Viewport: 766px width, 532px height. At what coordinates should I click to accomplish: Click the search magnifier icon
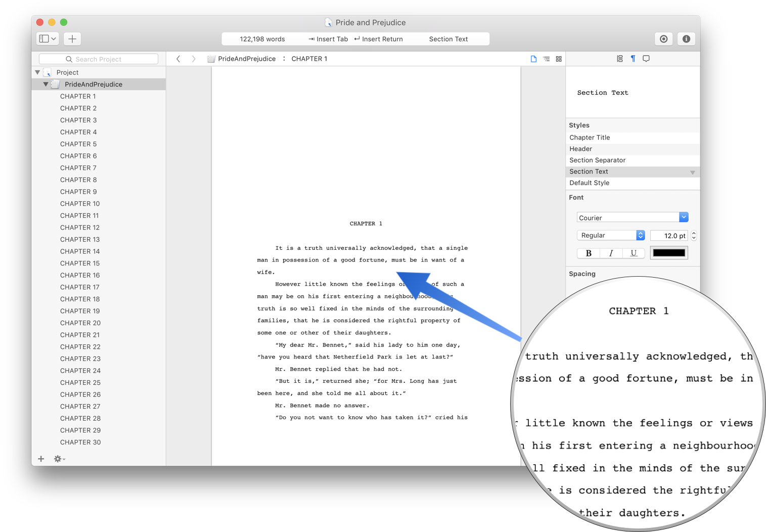point(69,59)
